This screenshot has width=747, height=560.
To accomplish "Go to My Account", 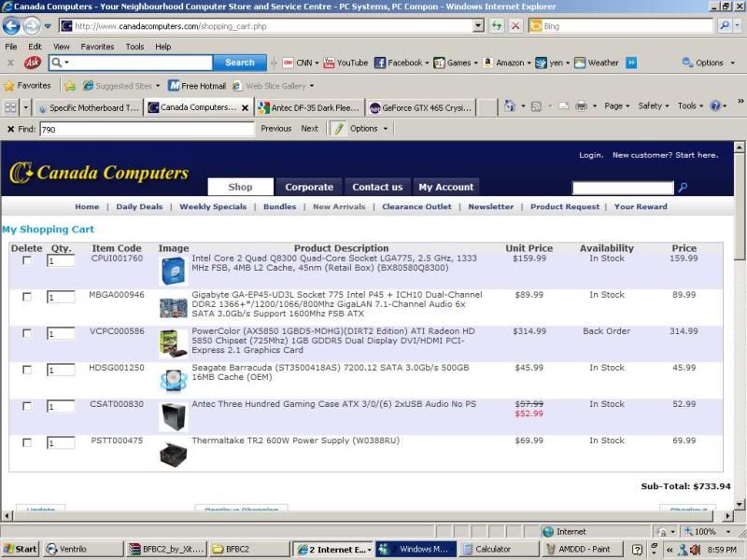I will [x=446, y=188].
